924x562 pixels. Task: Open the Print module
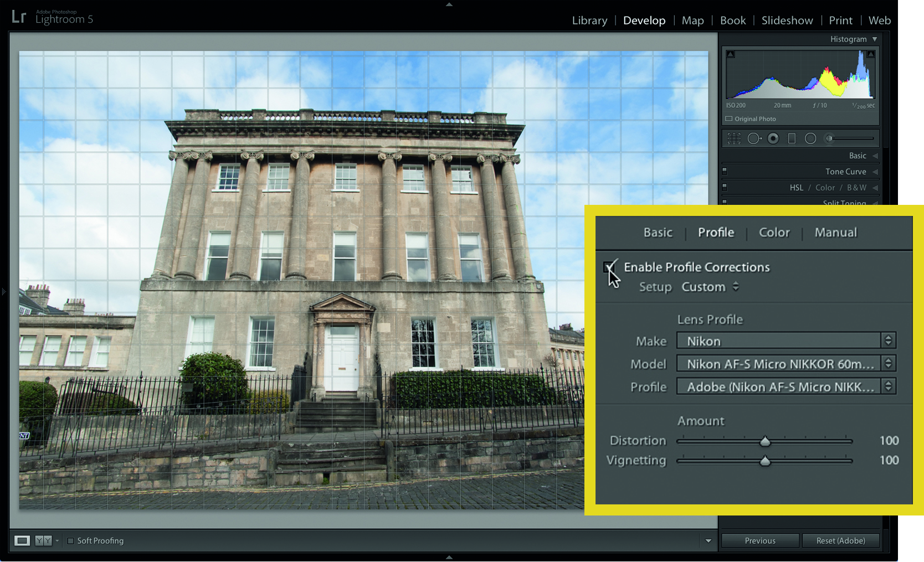click(840, 20)
